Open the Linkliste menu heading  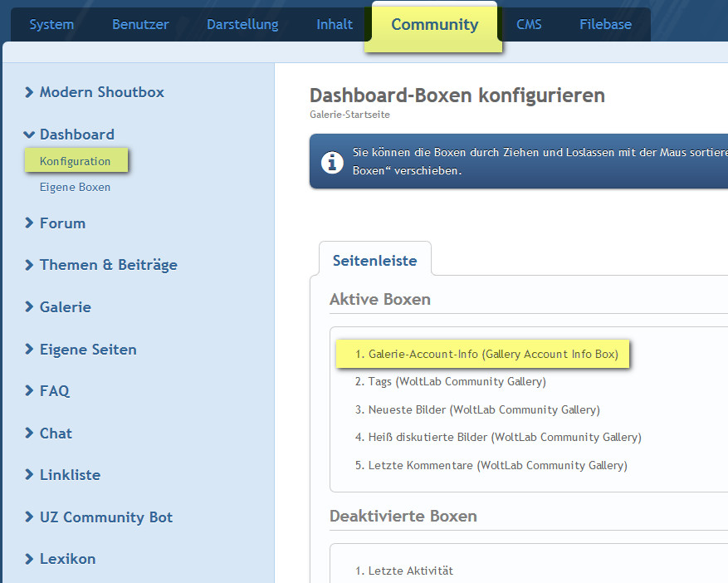[70, 475]
